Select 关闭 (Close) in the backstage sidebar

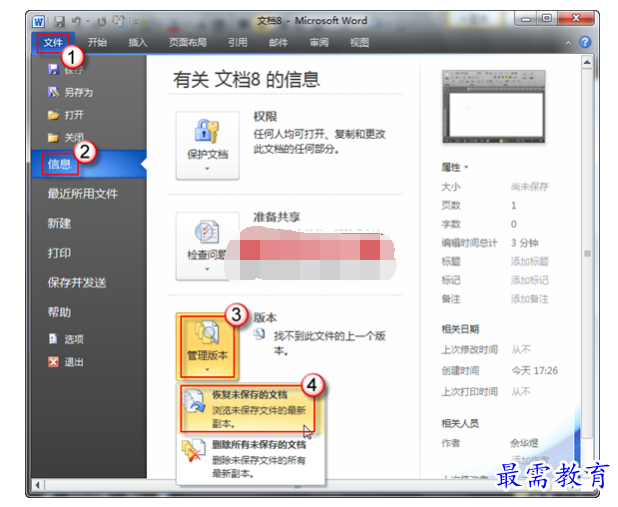pos(66,138)
